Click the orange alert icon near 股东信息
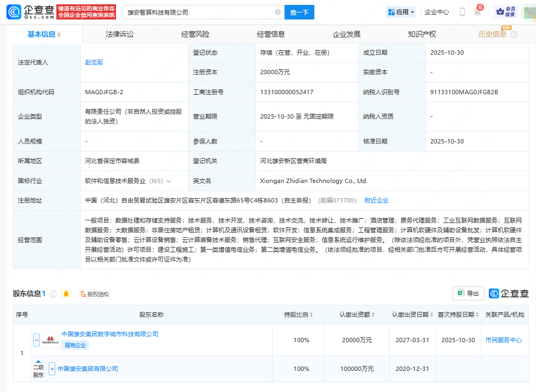The image size is (536, 392). point(66,293)
